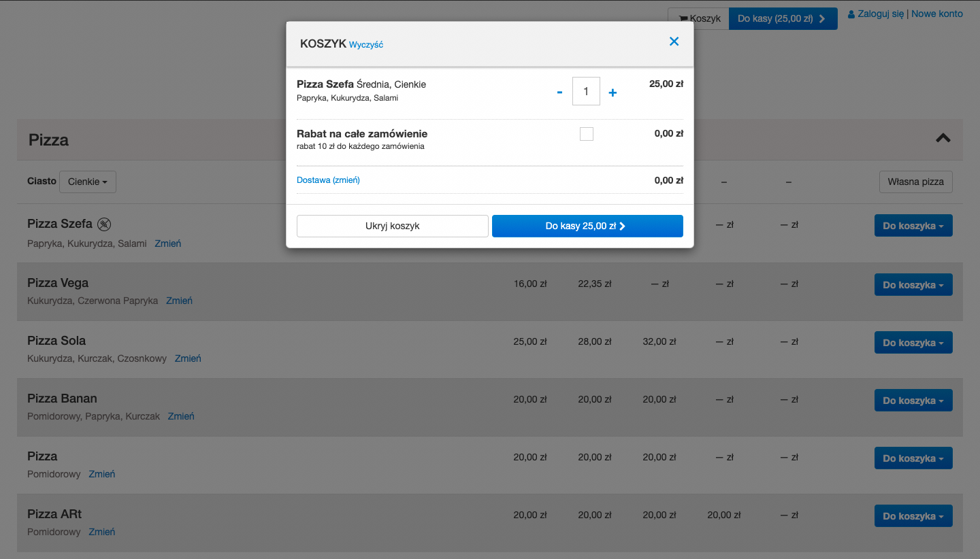Decrease Pizza Szefa quantity with minus
980x559 pixels.
(x=559, y=92)
